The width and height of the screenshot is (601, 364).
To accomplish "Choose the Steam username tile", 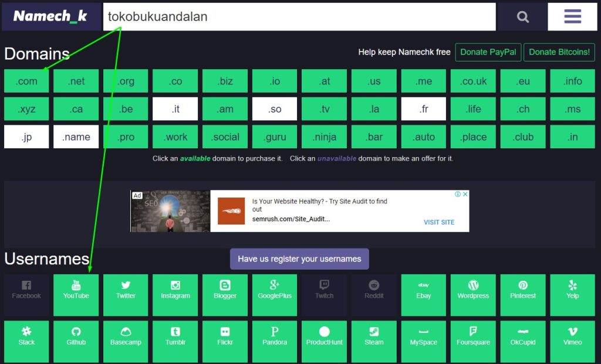I will (374, 336).
